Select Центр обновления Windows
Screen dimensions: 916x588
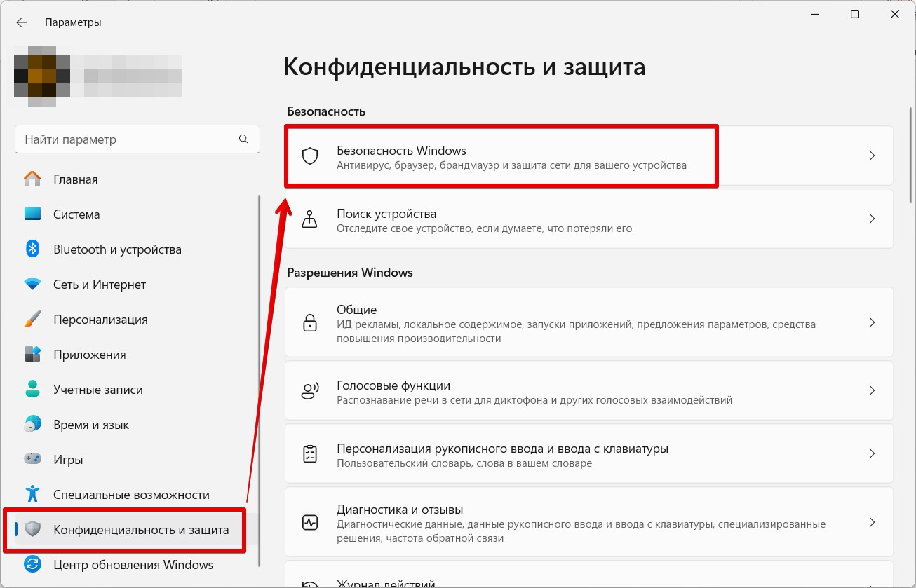coord(136,564)
